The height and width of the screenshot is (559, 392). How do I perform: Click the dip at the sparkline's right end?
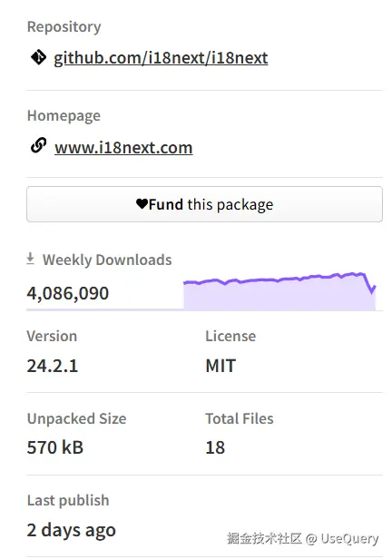click(372, 288)
